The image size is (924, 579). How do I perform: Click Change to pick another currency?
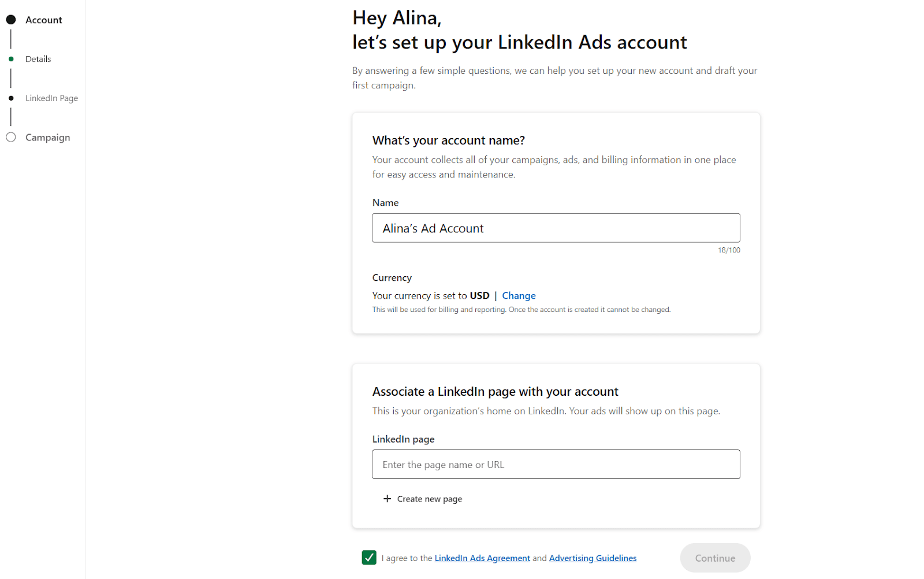click(519, 296)
